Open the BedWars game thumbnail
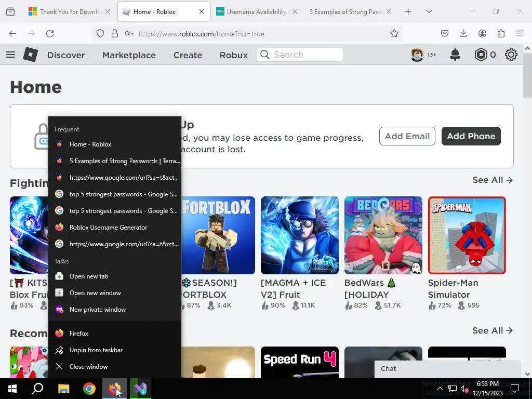 point(383,235)
